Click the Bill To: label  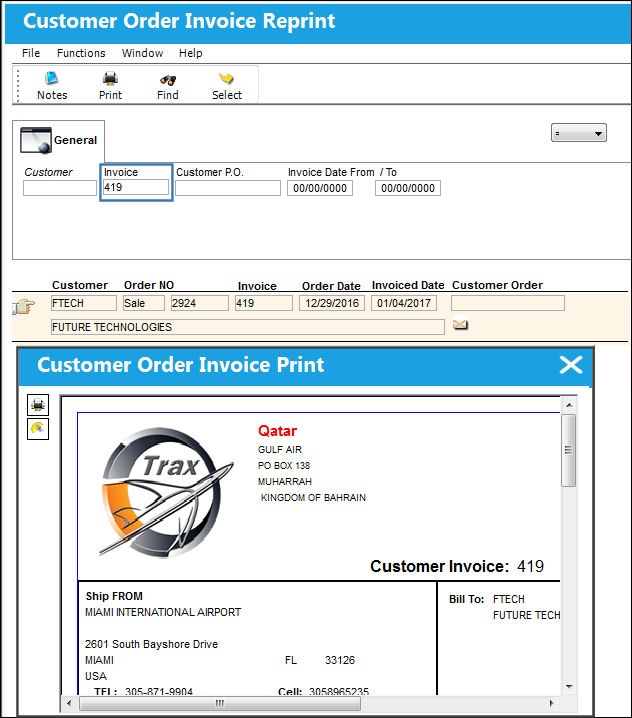pos(466,599)
